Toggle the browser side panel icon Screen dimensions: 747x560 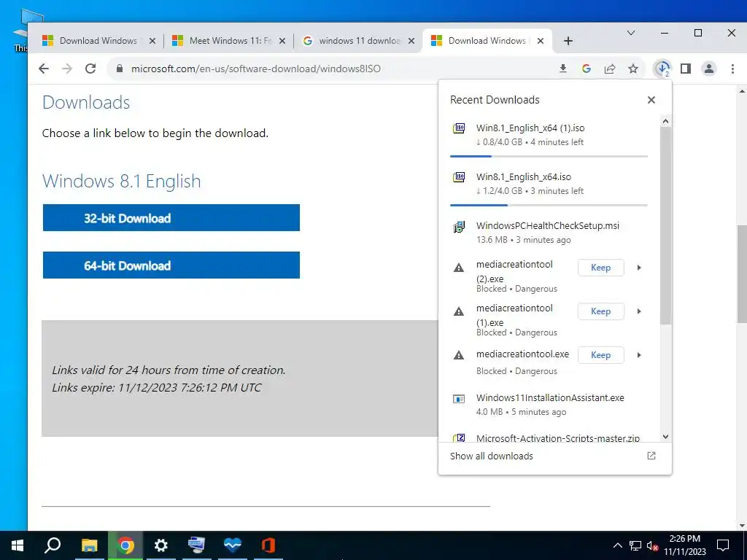(686, 69)
